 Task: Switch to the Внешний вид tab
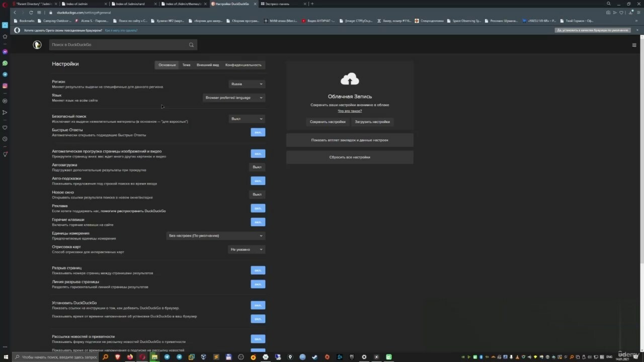pos(208,65)
